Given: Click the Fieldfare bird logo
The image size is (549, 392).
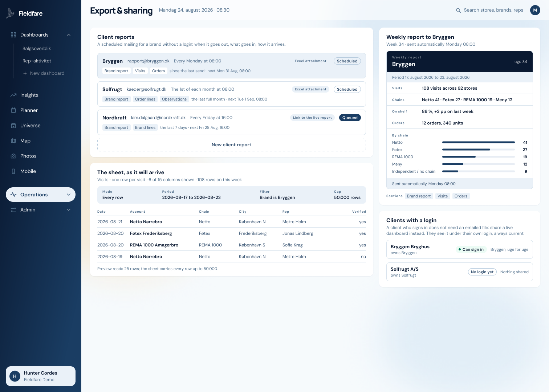Looking at the screenshot, I should coord(11,13).
